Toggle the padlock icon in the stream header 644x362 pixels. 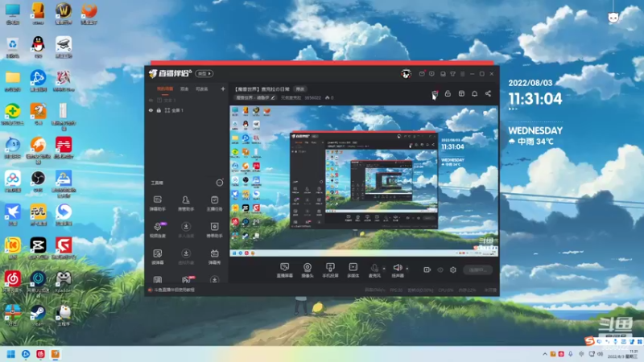pos(448,93)
